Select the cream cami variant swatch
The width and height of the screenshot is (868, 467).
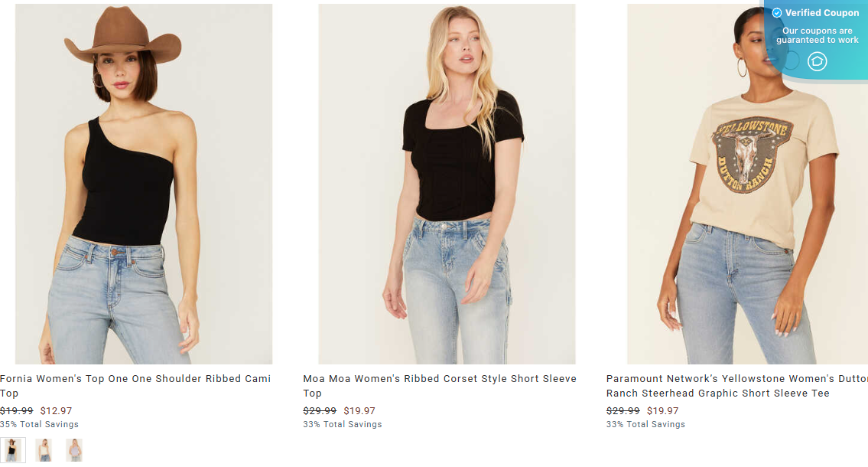(44, 449)
